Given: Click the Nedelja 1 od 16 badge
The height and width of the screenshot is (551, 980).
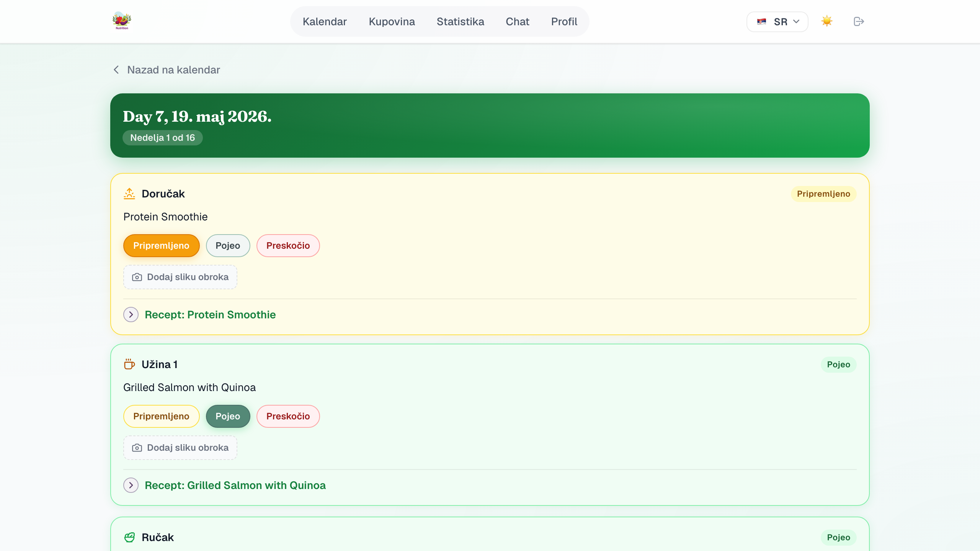Looking at the screenshot, I should tap(162, 138).
